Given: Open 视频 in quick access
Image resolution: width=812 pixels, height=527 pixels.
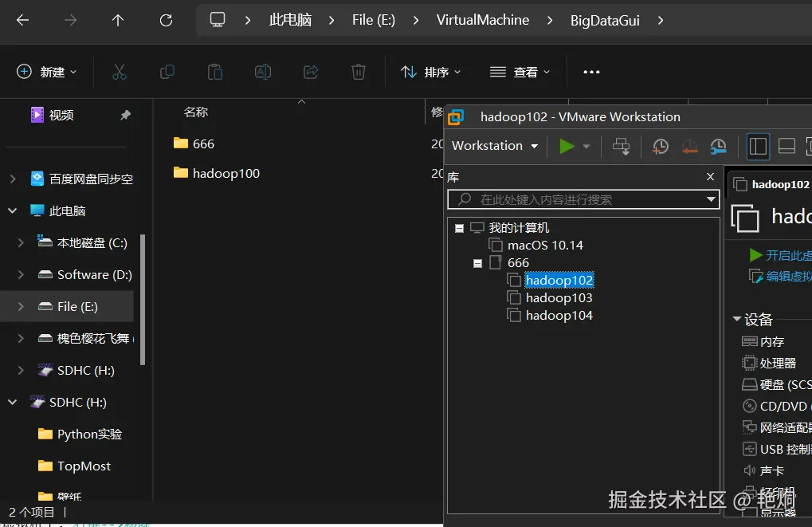Looking at the screenshot, I should [61, 115].
